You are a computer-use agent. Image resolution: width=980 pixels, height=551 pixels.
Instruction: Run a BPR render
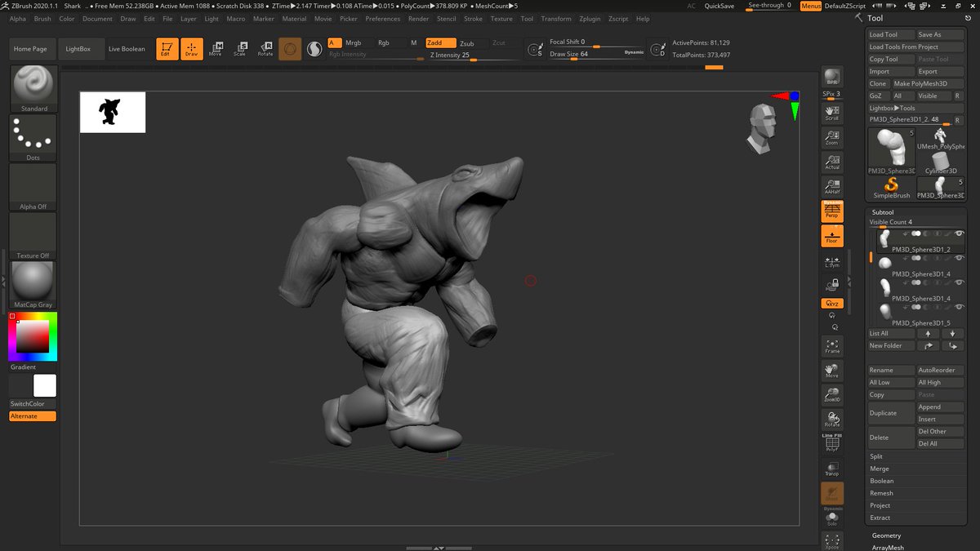pos(832,78)
